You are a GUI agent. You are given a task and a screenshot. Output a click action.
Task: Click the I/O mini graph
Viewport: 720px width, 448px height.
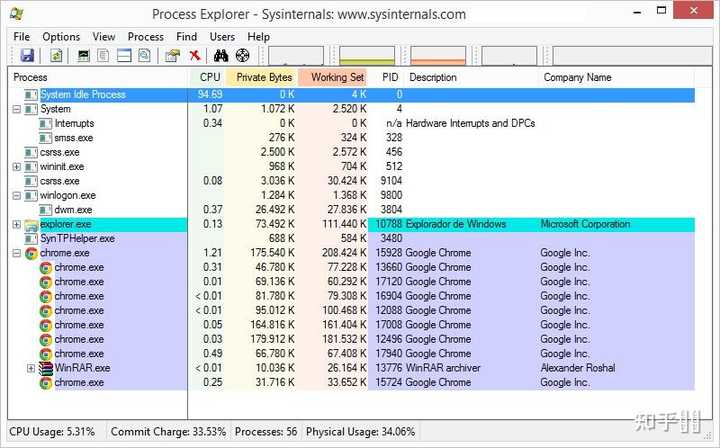point(509,56)
